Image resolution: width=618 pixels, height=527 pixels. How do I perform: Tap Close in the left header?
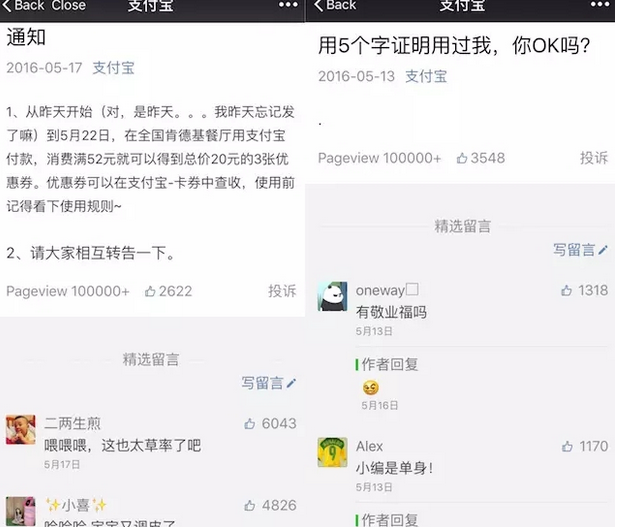click(69, 5)
